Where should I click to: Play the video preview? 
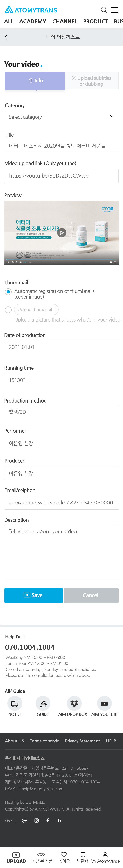click(x=61, y=232)
